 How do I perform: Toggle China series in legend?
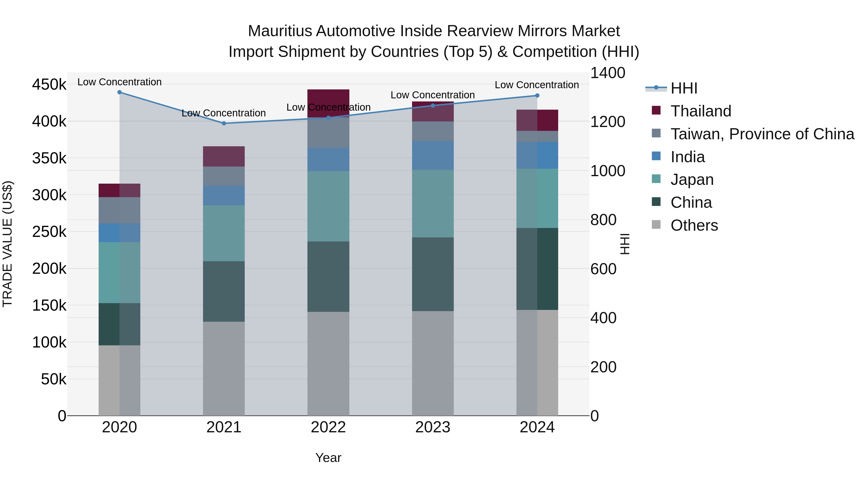(x=682, y=202)
